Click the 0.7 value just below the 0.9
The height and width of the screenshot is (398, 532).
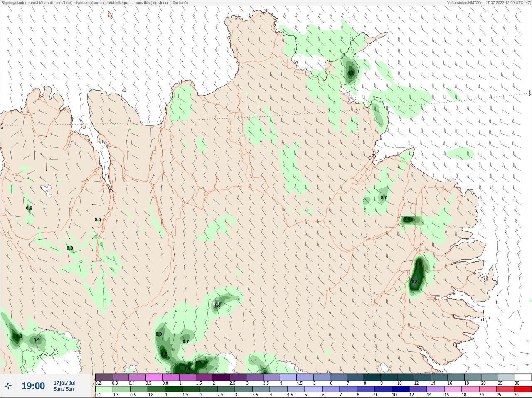pyautogui.click(x=186, y=341)
